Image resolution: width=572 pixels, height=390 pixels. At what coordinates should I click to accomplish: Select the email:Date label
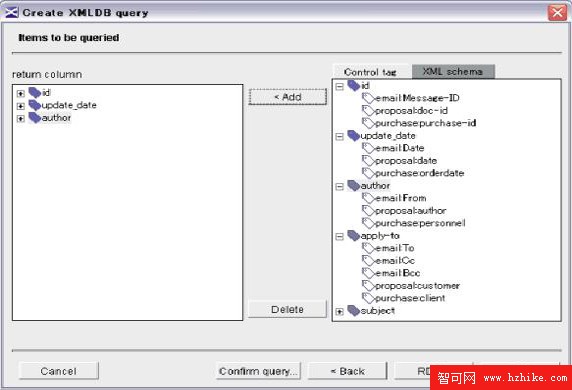pos(399,148)
